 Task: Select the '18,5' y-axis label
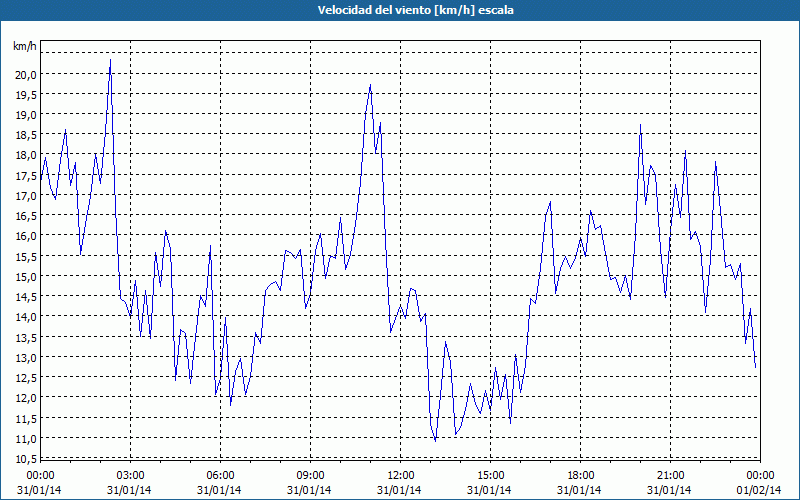[27, 135]
